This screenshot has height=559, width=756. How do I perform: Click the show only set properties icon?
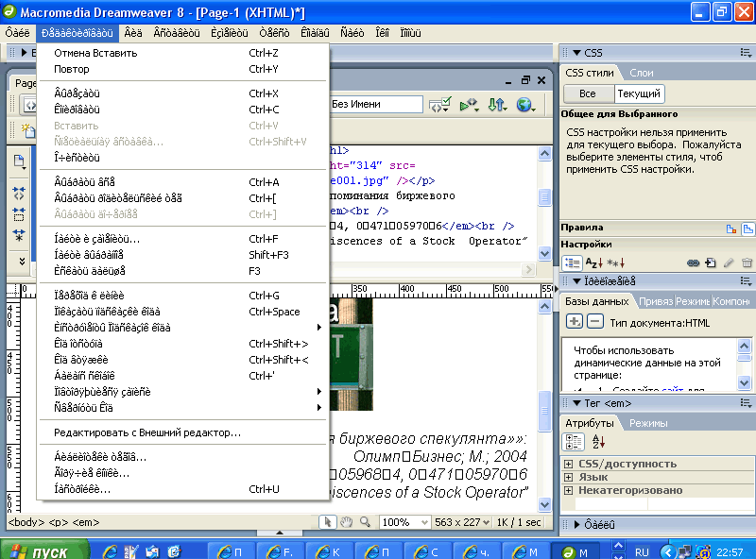[x=616, y=263]
